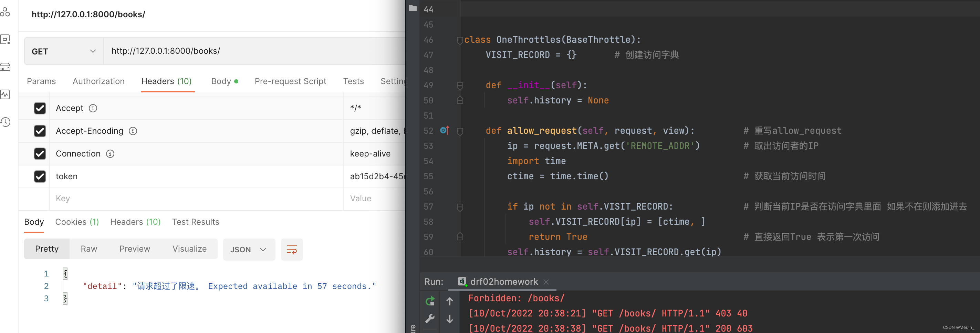Click line number 55 in the gutter
The height and width of the screenshot is (333, 980).
(428, 176)
